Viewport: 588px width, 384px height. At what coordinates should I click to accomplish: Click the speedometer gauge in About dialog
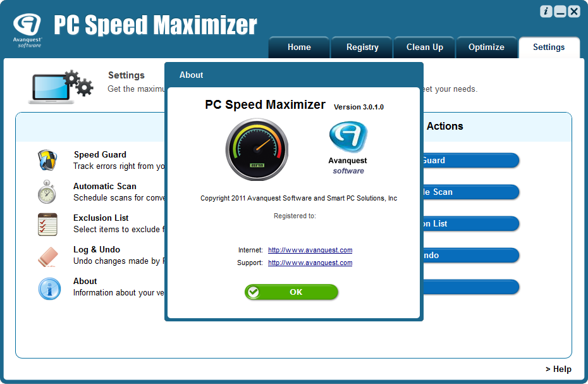point(257,149)
